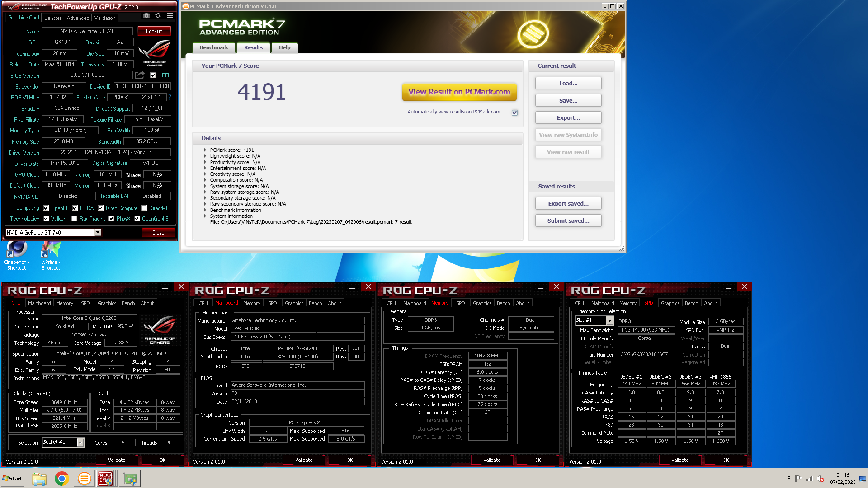This screenshot has height=488, width=868.
Task: Click GPU-Z refresh icon
Action: coord(158,15)
